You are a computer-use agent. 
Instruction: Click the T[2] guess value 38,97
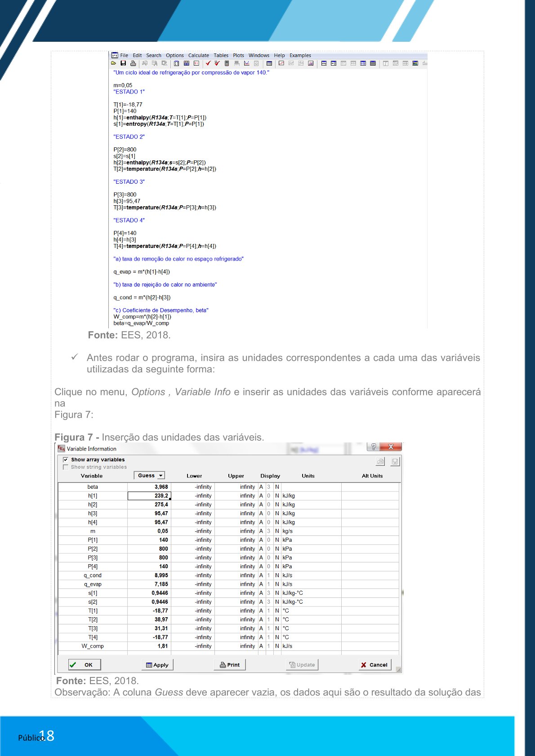pyautogui.click(x=149, y=619)
